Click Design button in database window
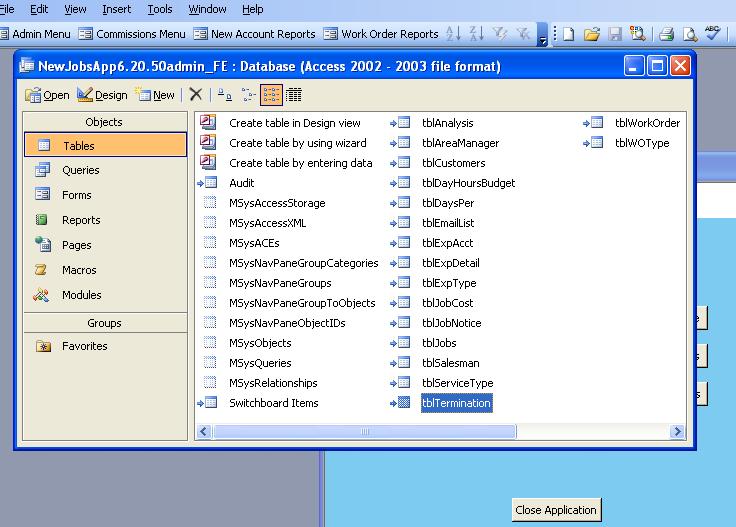 coord(102,95)
